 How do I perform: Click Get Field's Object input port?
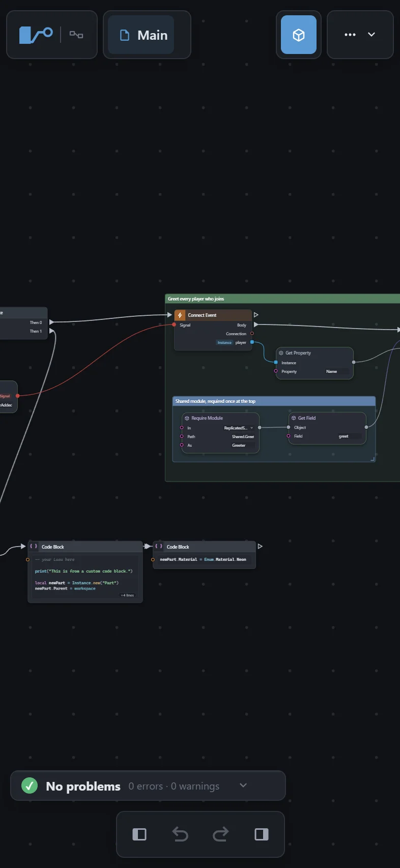289,427
